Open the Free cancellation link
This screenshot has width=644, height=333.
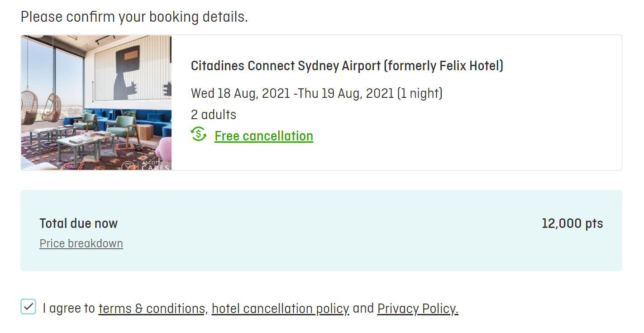coord(264,136)
